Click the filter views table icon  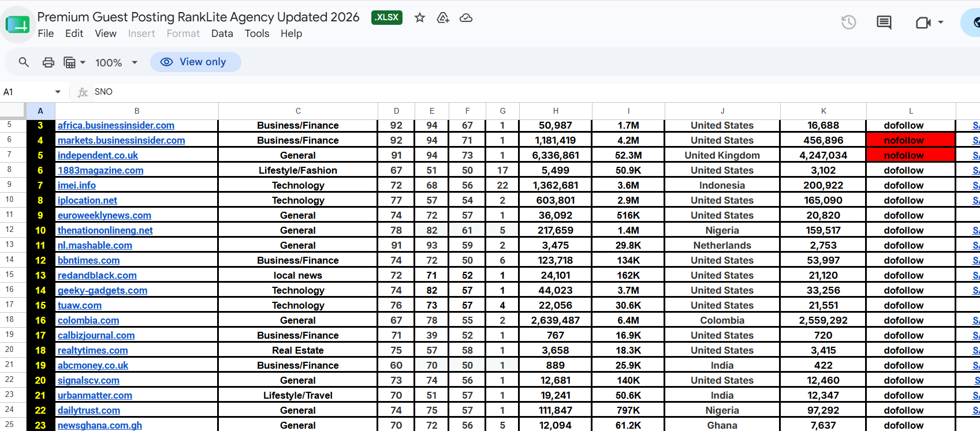point(69,62)
